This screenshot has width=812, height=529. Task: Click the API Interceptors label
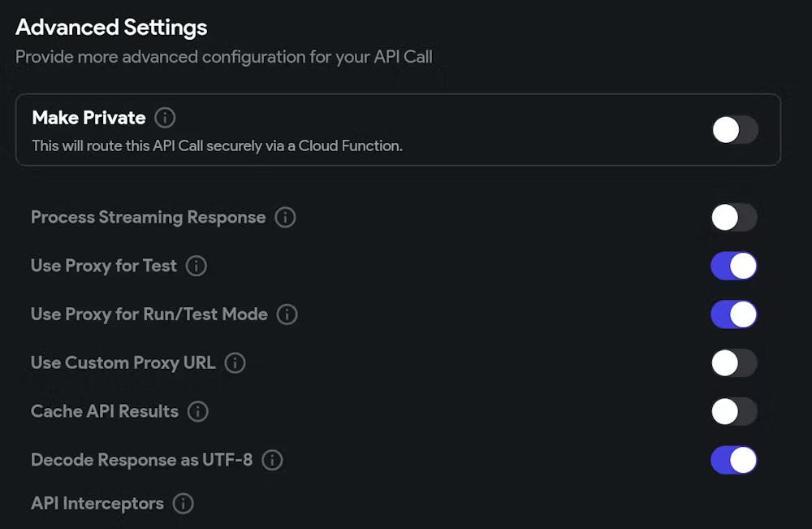[97, 504]
